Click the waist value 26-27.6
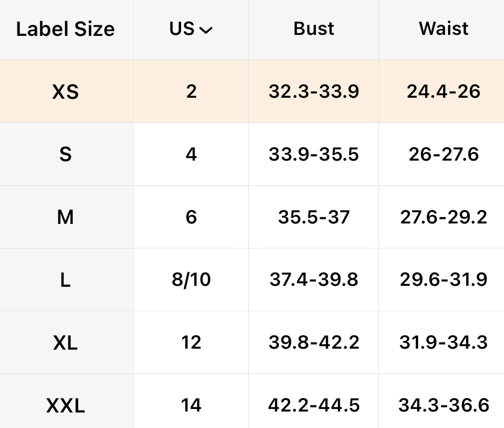The image size is (504, 428). click(x=444, y=155)
